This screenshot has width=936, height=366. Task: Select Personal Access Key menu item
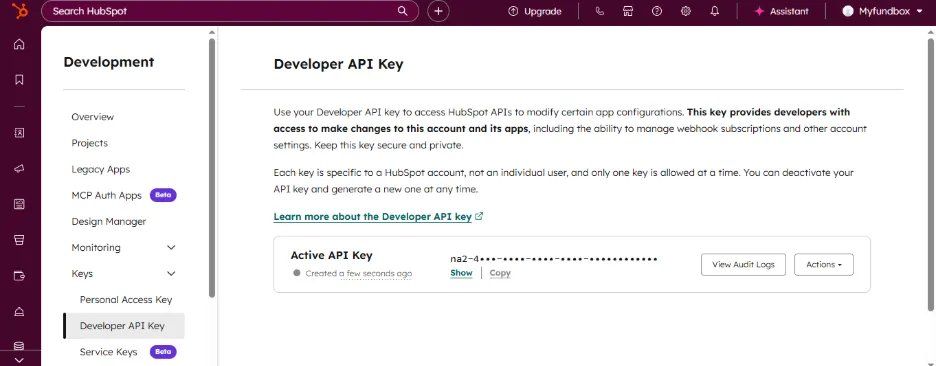[126, 300]
